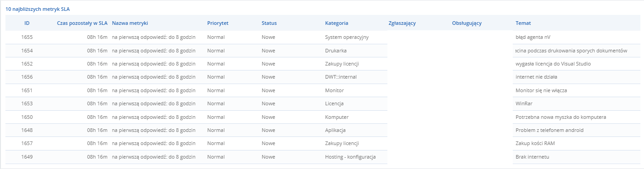644x169 pixels.
Task: Sort by 'Status' column header
Action: 269,23
